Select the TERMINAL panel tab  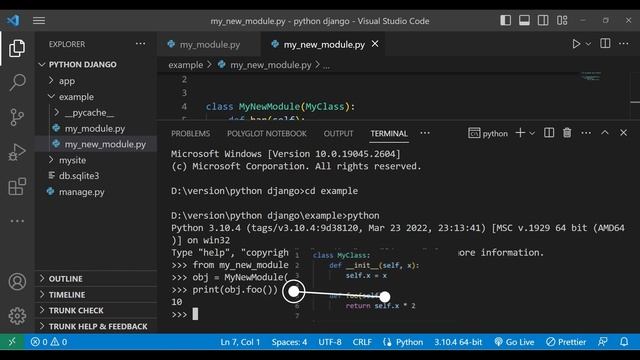[389, 133]
